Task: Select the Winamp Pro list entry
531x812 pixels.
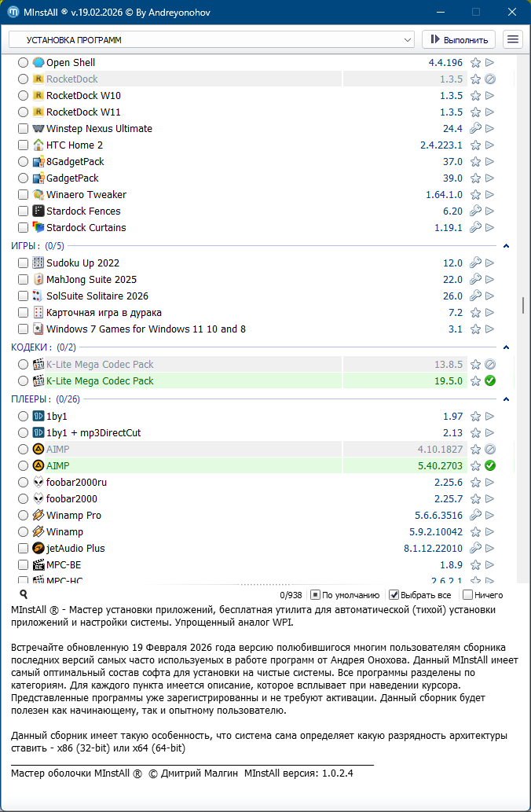Action: click(x=74, y=516)
